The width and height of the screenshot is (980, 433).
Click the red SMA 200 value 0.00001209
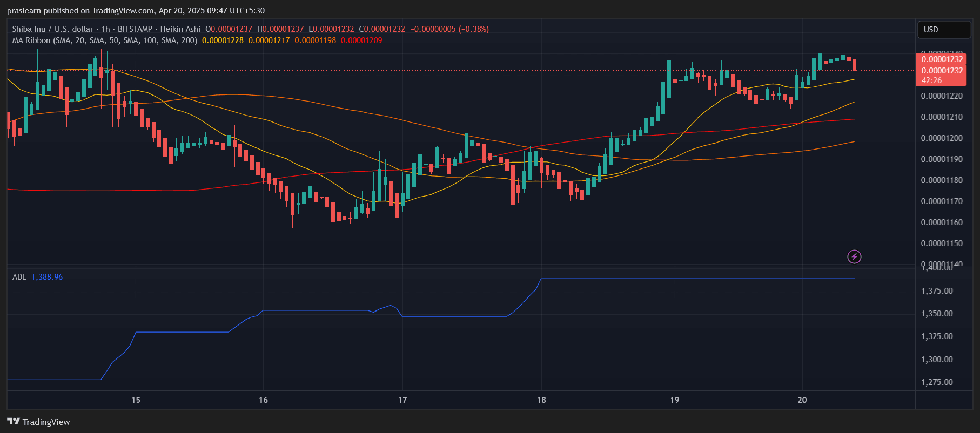point(361,40)
